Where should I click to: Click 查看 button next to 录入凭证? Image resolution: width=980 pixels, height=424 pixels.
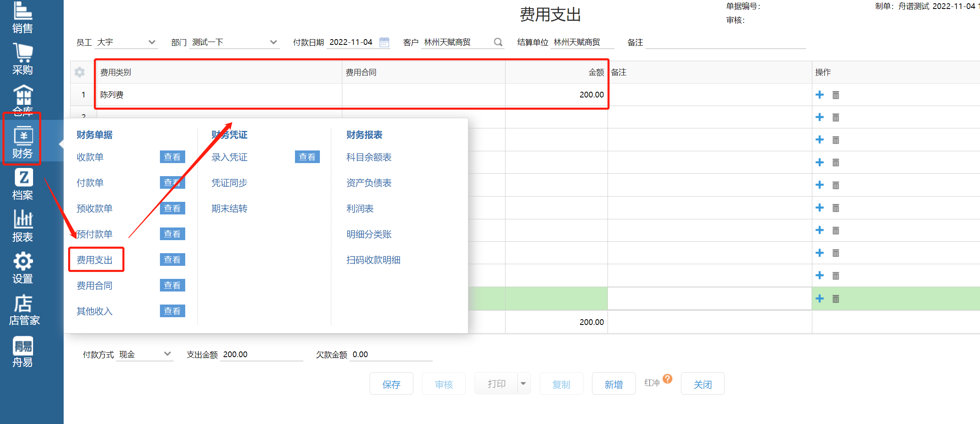[307, 157]
